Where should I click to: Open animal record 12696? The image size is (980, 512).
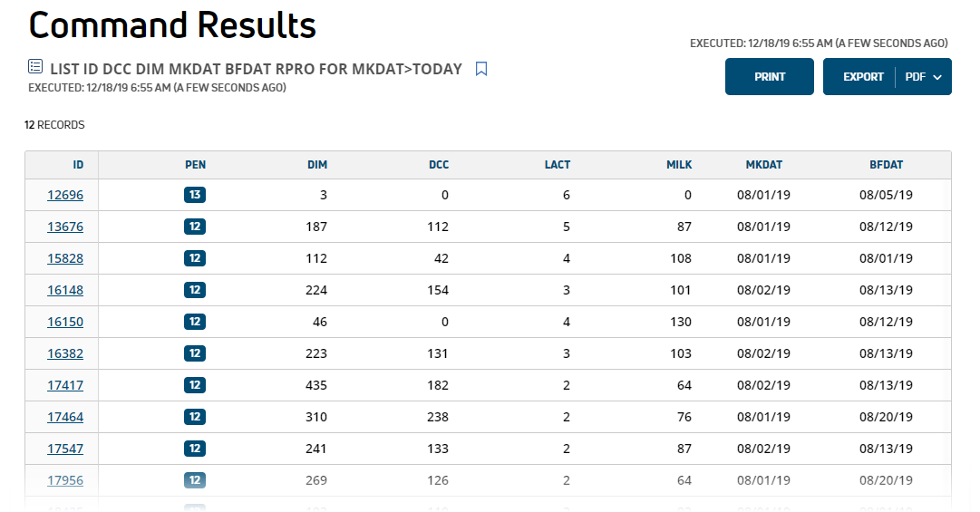(x=65, y=195)
